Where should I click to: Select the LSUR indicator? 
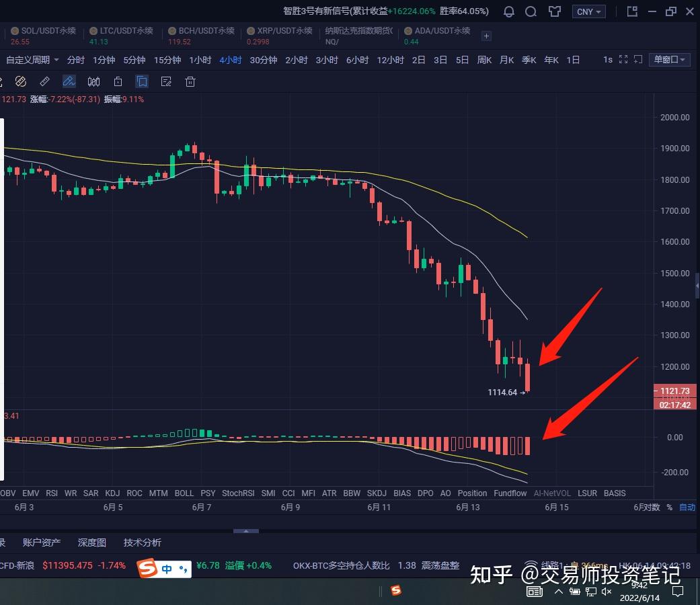point(587,493)
